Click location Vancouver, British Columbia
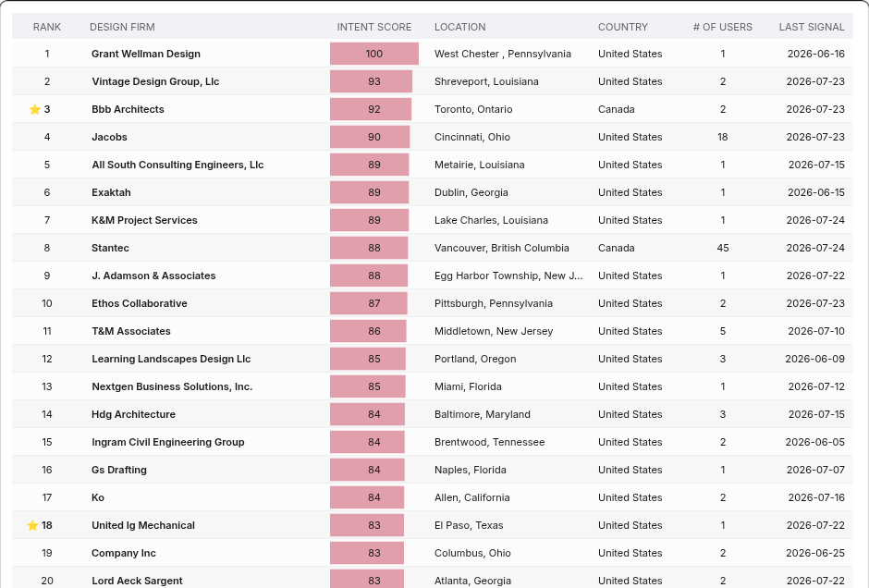The image size is (869, 588). pyautogui.click(x=502, y=248)
